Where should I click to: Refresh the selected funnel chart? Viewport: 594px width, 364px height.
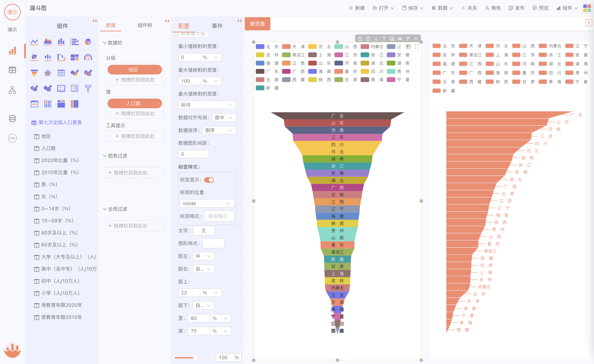(x=368, y=39)
